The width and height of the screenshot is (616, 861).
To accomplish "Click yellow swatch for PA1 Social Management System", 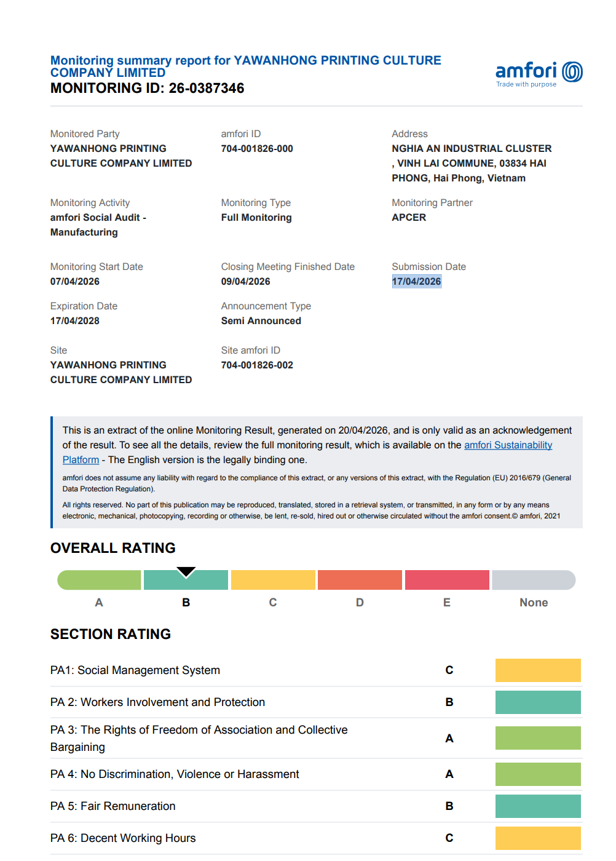I will [538, 670].
